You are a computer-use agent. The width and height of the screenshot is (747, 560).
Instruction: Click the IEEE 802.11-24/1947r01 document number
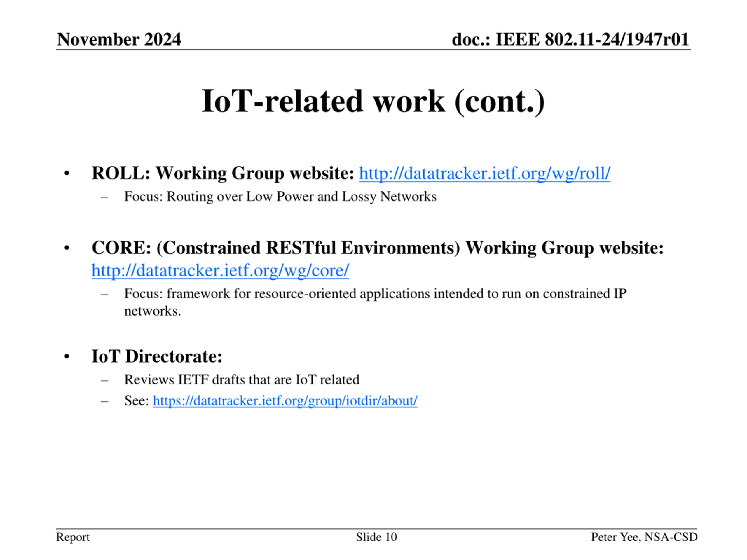(570, 39)
